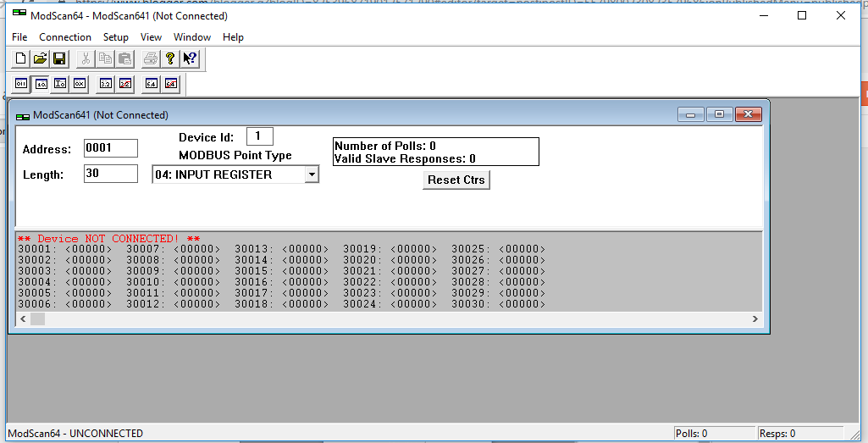Click Reset Ctrs button
This screenshot has width=868, height=443.
tap(456, 180)
